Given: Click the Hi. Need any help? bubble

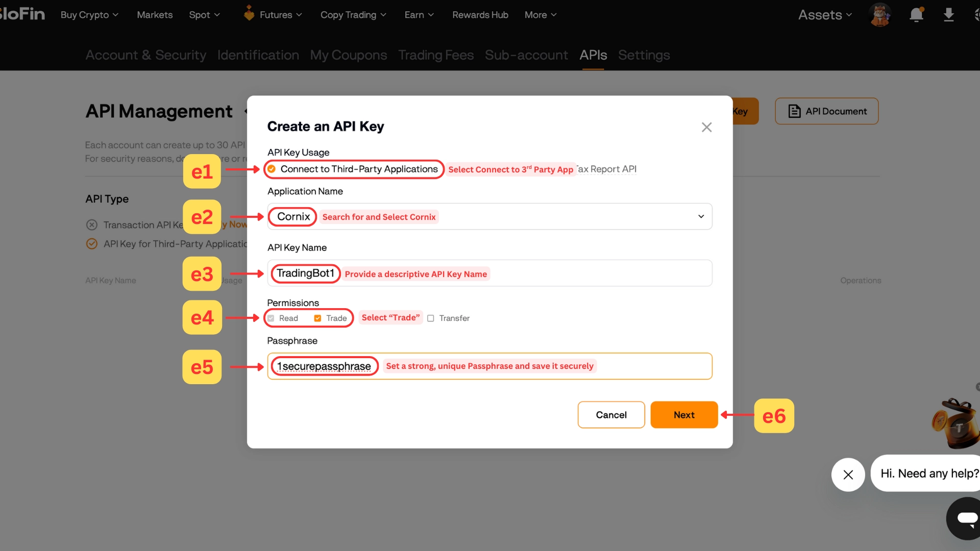Looking at the screenshot, I should pos(925,473).
